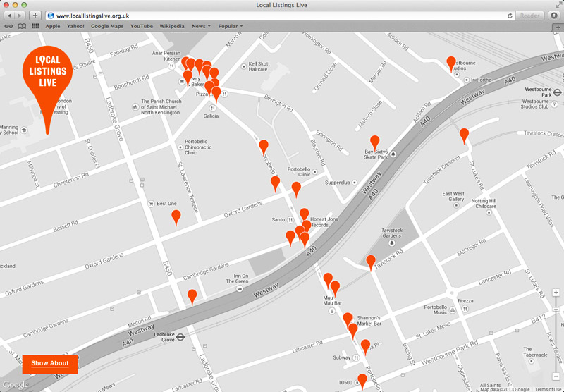The image size is (564, 392).
Task: Show bookmarks with the open-book icon
Action: tap(22, 26)
